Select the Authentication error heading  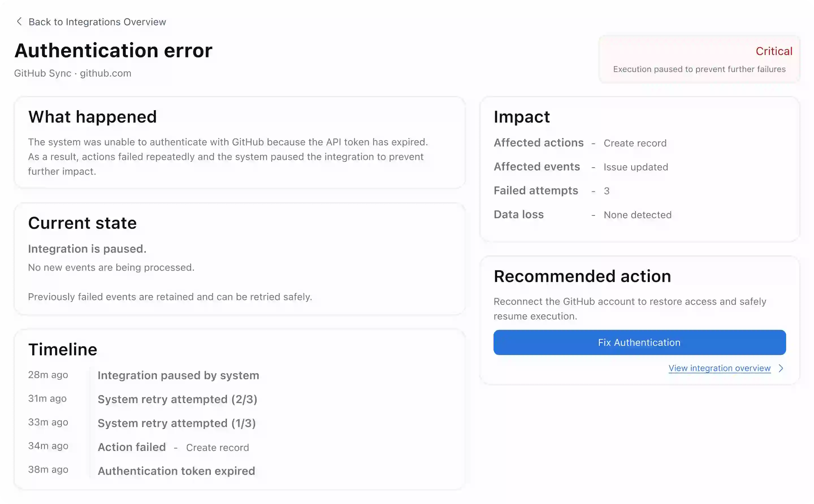(x=113, y=51)
